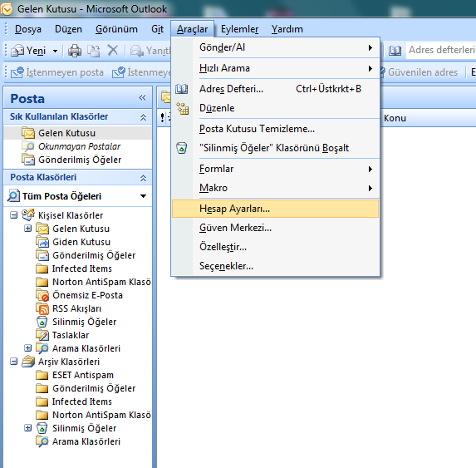
Task: Click the Gelen Kutusu favorite folder icon
Action: pos(28,133)
